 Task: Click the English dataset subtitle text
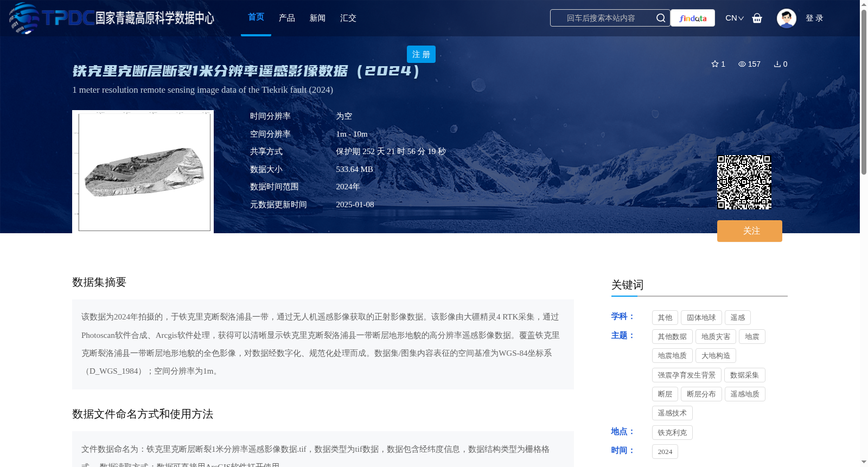(x=203, y=89)
